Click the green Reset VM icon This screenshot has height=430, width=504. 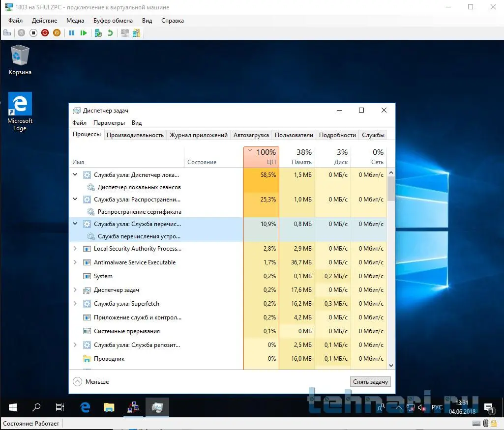tap(84, 33)
